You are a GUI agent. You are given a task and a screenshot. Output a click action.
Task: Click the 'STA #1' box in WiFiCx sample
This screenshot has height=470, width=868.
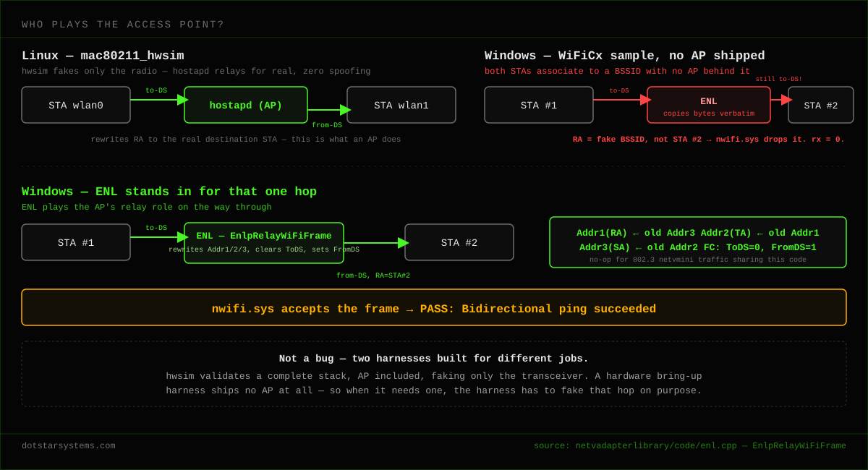(539, 105)
